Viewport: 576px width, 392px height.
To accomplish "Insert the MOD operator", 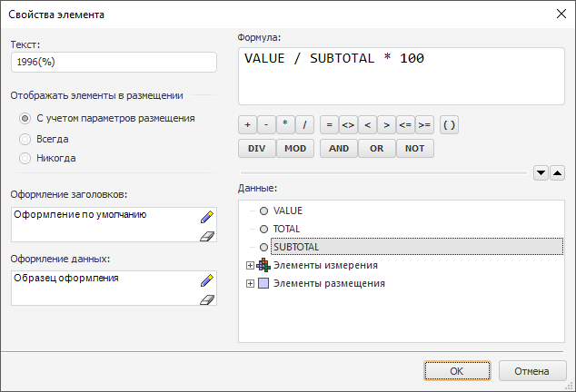I will point(295,149).
